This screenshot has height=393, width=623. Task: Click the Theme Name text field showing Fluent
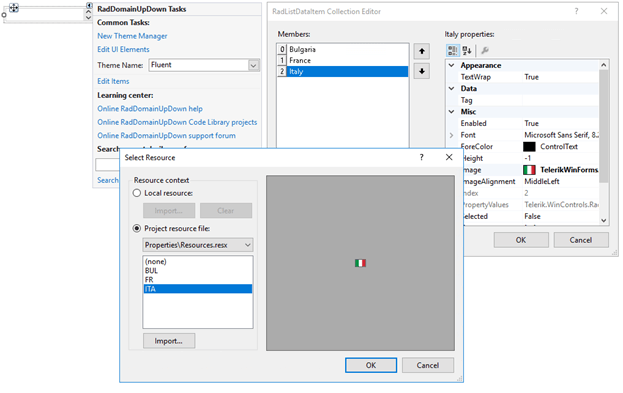199,65
